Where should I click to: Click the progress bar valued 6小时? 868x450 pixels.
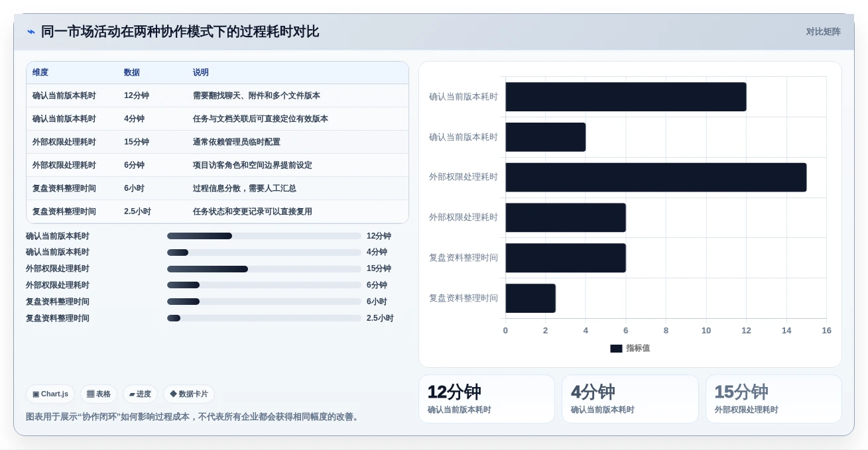[x=264, y=302]
